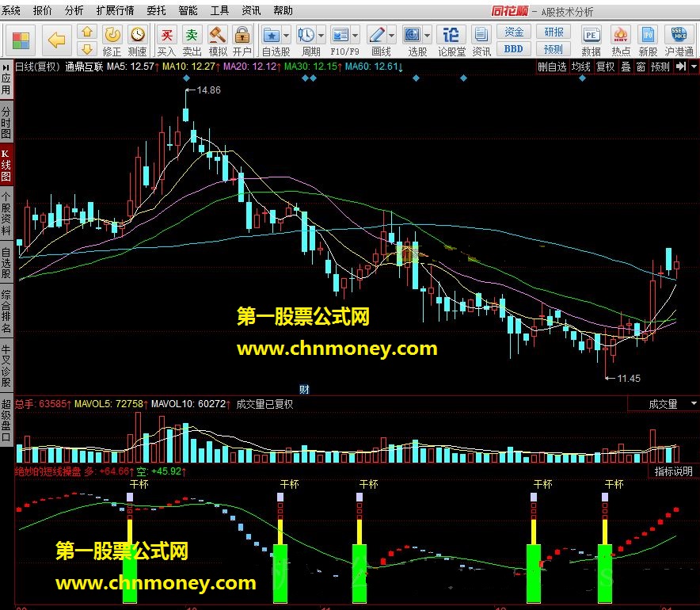The height and width of the screenshot is (610, 700).
Task: Switch to the 个股资料 sidebar tab
Action: [6, 213]
